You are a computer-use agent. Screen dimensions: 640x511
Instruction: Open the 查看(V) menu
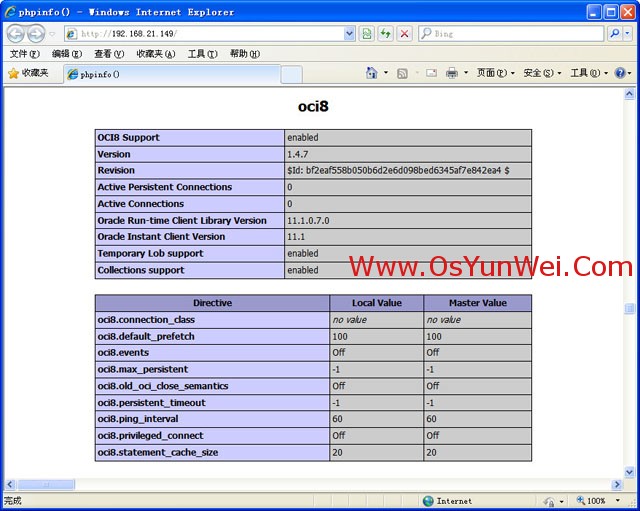pyautogui.click(x=109, y=54)
